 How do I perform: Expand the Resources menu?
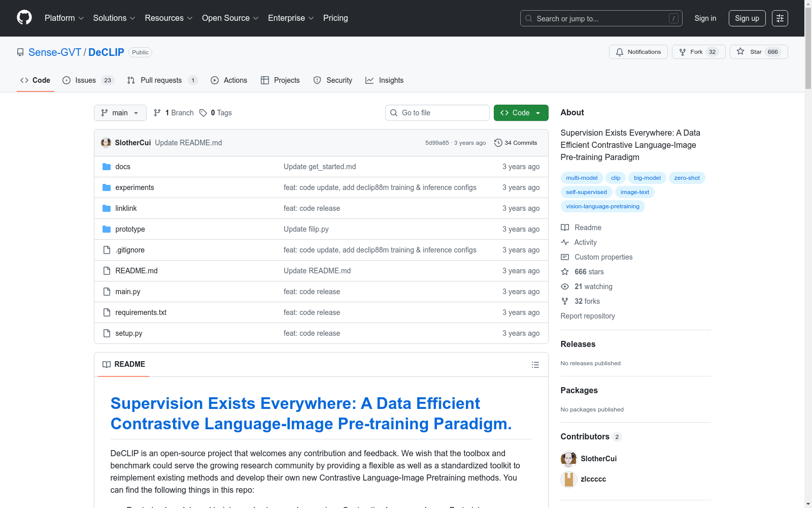[168, 18]
